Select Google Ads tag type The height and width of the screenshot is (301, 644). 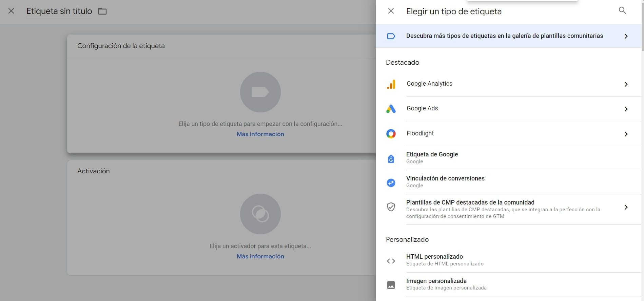click(508, 109)
